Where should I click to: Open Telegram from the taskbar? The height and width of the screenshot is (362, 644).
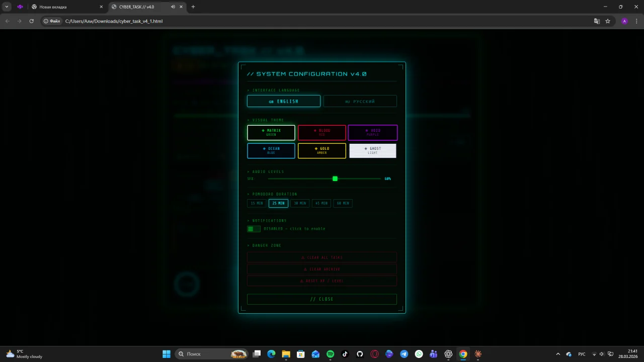404,354
